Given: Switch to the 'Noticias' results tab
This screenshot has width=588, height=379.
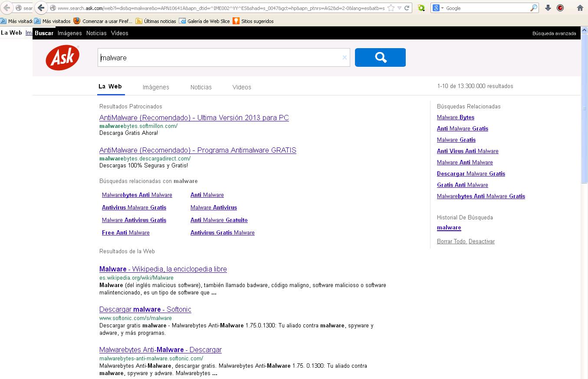Looking at the screenshot, I should pyautogui.click(x=201, y=87).
